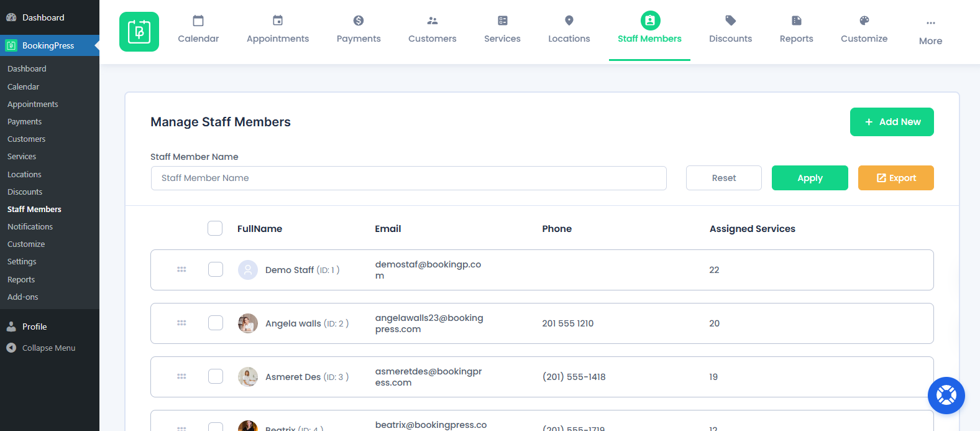Focus the Staff Member Name search field
980x431 pixels.
coord(408,178)
